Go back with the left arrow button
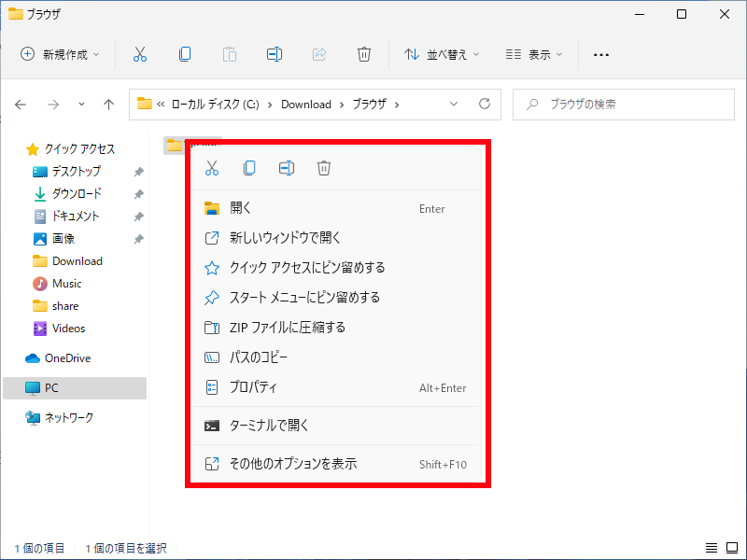Viewport: 747px width, 560px height. (21, 105)
